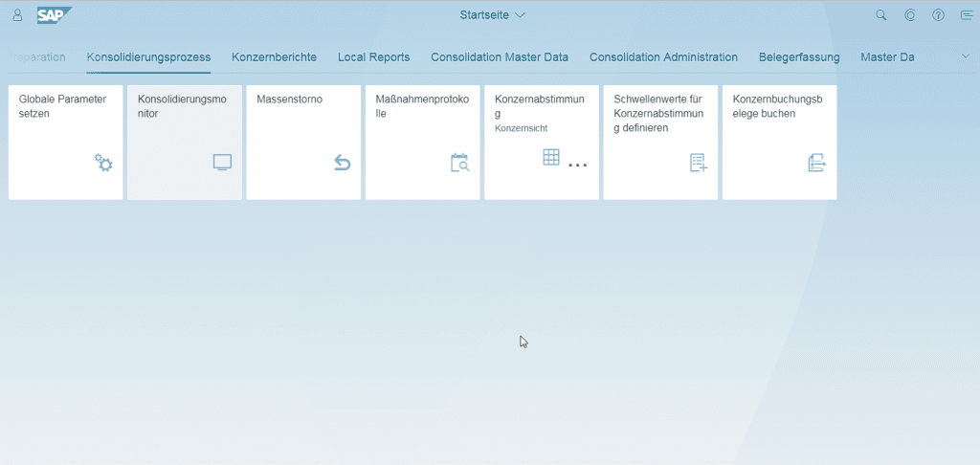This screenshot has width=980, height=465.
Task: Expand the tab overflow chevron
Action: (x=965, y=56)
